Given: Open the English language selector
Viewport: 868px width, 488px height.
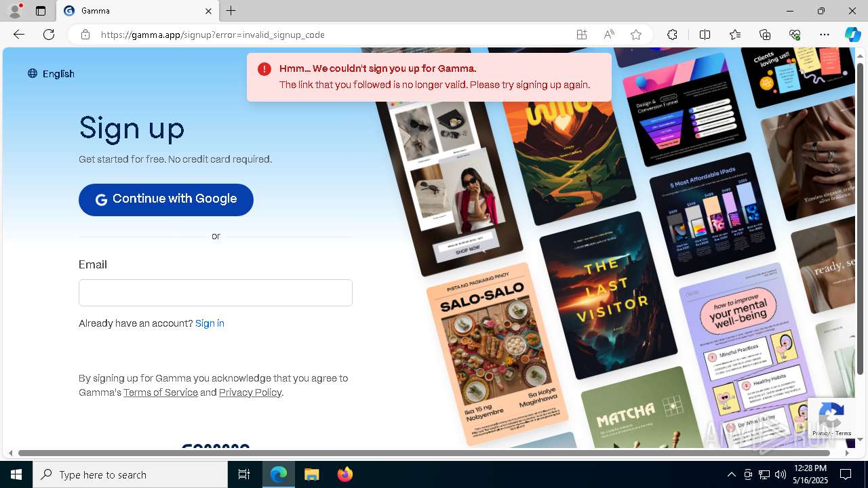Looking at the screenshot, I should point(51,74).
